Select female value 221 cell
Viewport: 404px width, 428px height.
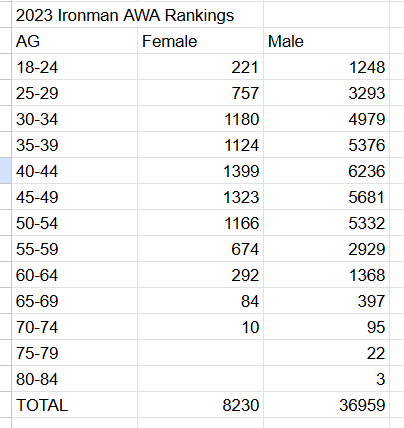[x=200, y=67]
